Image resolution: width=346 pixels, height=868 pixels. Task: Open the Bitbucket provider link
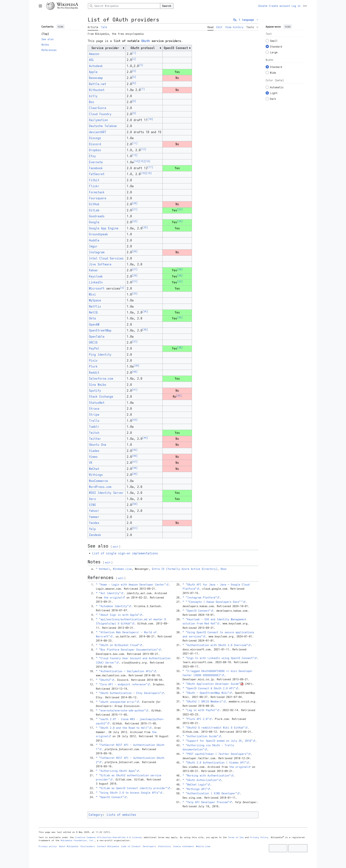[97, 90]
